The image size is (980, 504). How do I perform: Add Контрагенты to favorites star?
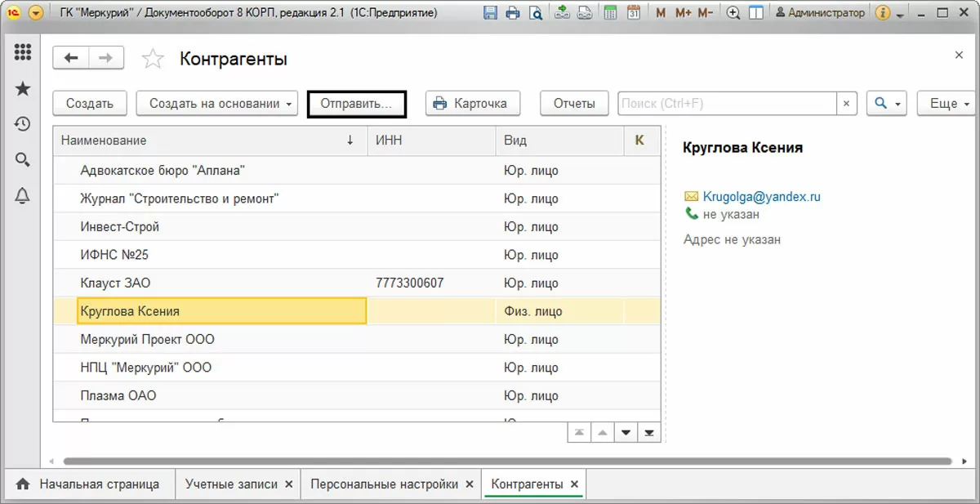(x=152, y=59)
